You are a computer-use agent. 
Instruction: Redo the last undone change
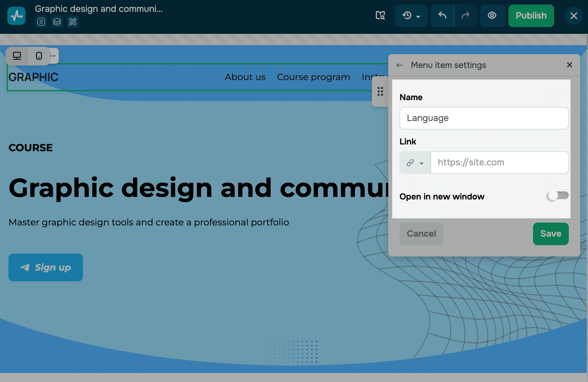tap(466, 16)
